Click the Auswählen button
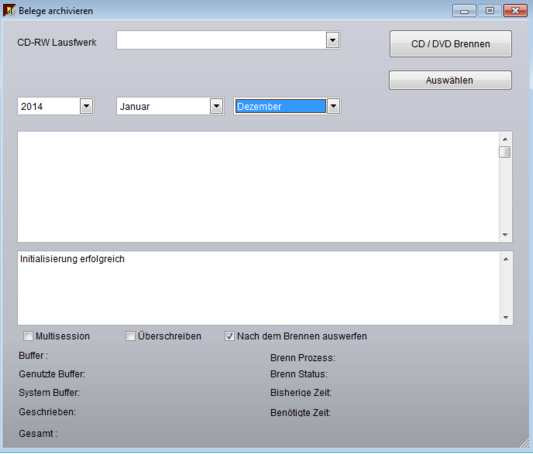The image size is (533, 454). 450,80
